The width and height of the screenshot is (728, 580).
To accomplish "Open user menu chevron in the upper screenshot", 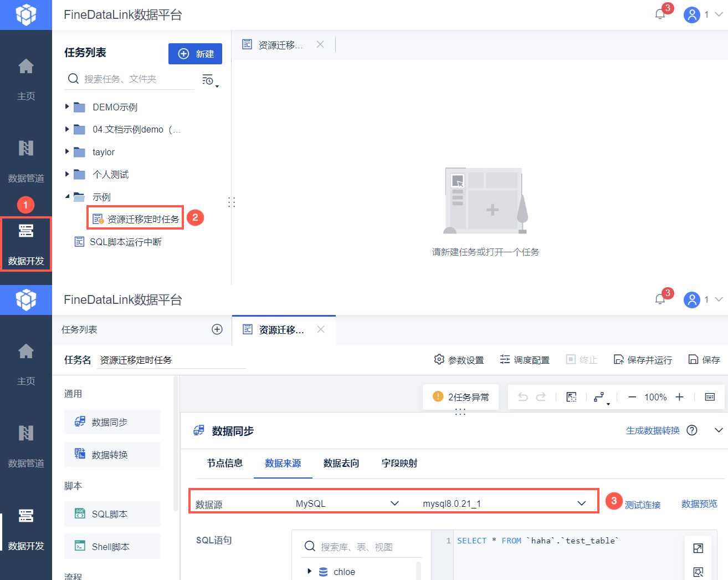I will (719, 14).
